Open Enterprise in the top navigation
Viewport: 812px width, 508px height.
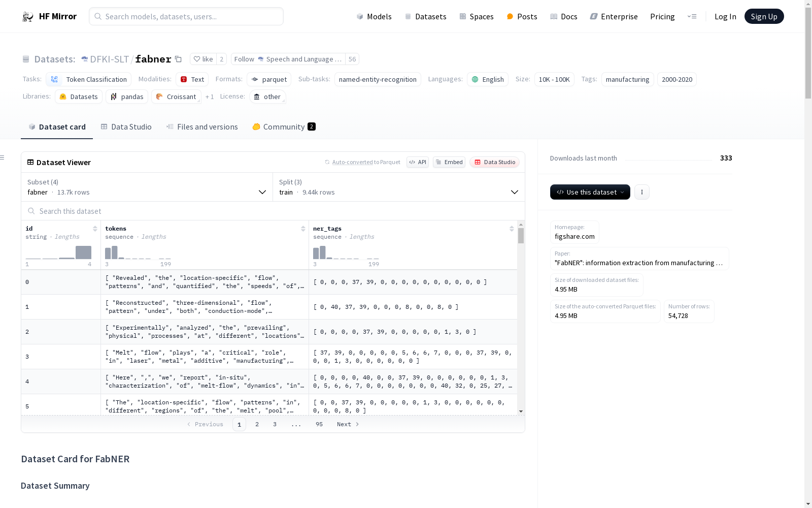[614, 16]
